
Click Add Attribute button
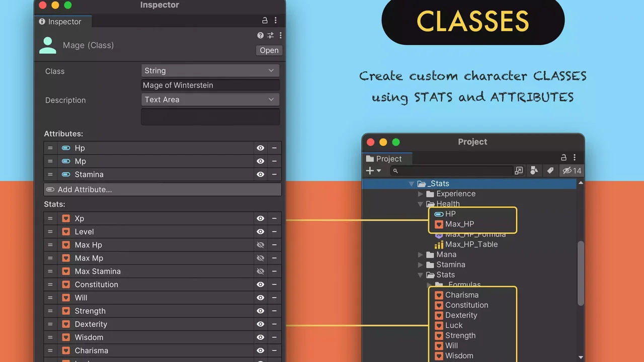coord(163,190)
